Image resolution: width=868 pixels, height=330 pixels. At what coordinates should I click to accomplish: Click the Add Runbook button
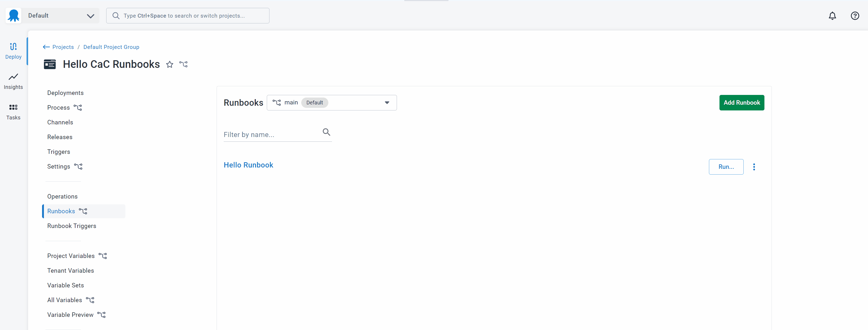click(741, 103)
